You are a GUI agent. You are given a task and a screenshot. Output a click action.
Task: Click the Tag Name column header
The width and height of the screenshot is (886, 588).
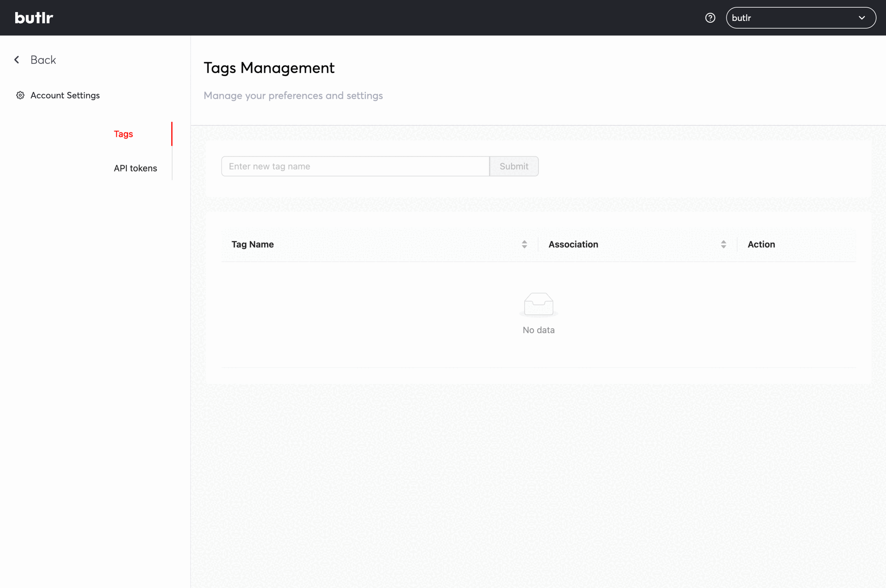[252, 244]
